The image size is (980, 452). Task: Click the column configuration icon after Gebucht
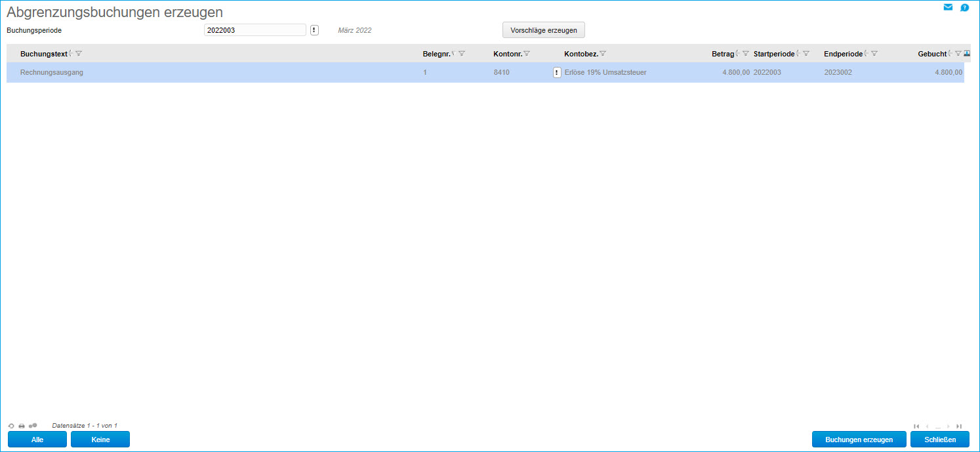967,53
